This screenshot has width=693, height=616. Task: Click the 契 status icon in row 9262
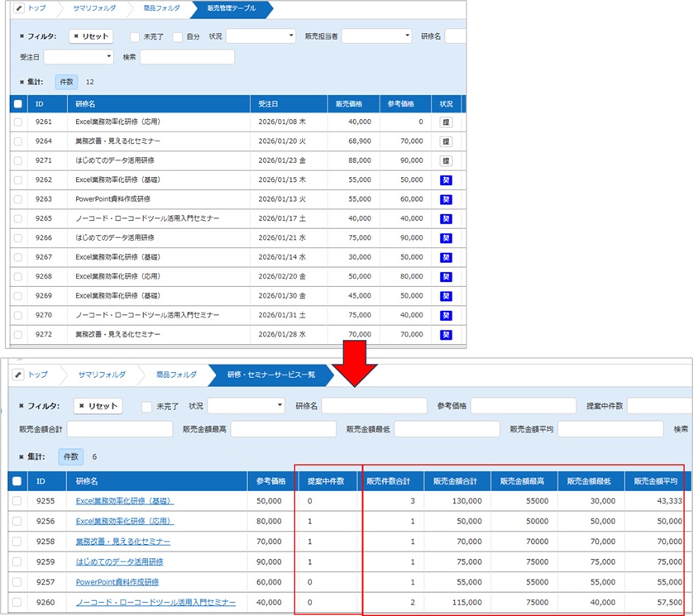click(x=446, y=179)
